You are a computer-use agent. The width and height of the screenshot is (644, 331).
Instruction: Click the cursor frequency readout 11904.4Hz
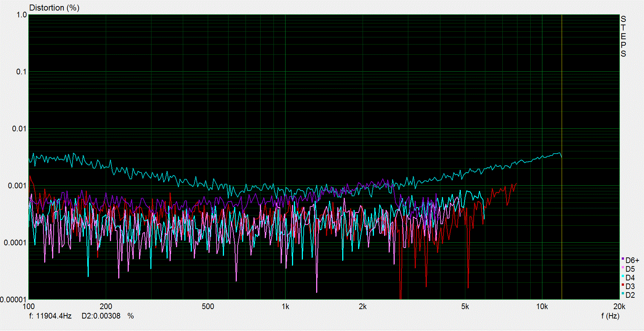51,316
